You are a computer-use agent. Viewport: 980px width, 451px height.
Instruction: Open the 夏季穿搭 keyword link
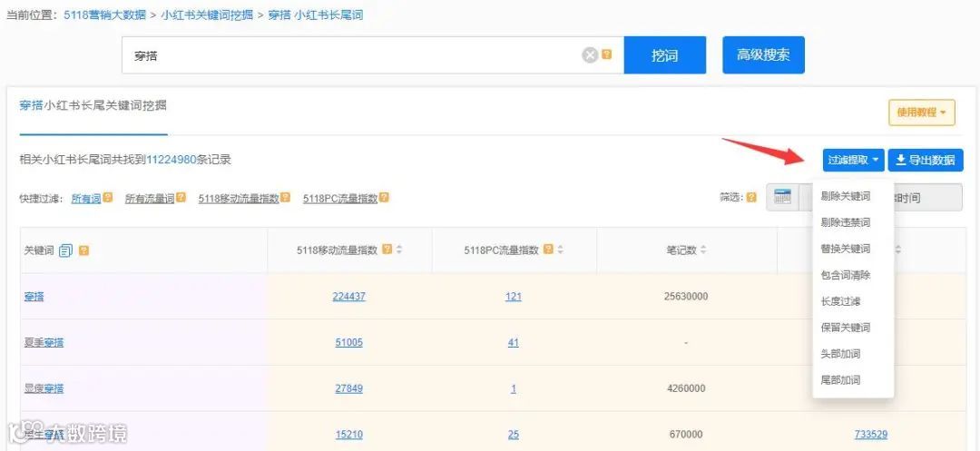coord(44,343)
